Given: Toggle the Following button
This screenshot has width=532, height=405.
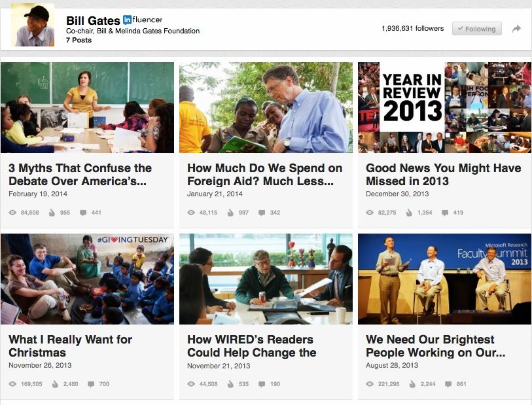Looking at the screenshot, I should point(476,29).
